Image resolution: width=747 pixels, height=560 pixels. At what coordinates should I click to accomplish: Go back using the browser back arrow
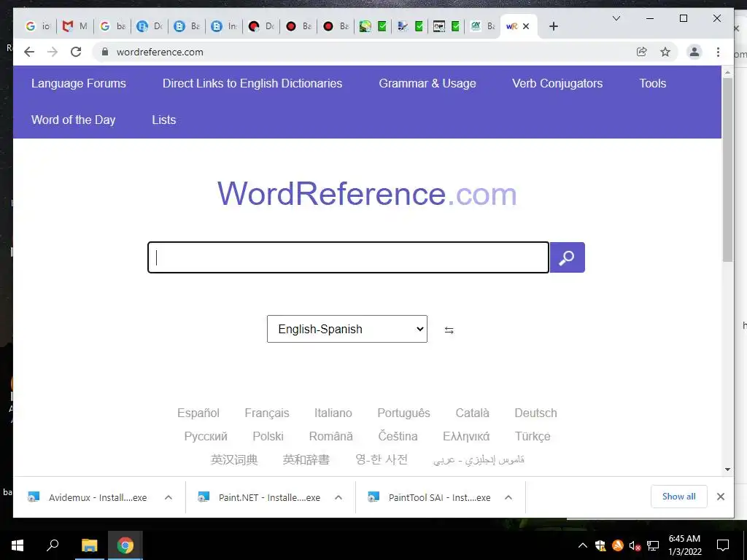pyautogui.click(x=29, y=52)
